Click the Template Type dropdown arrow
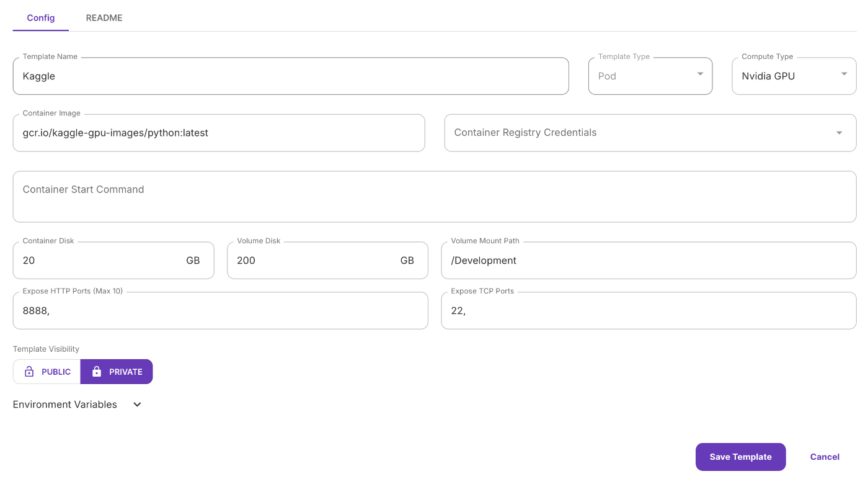868x479 pixels. coord(700,74)
